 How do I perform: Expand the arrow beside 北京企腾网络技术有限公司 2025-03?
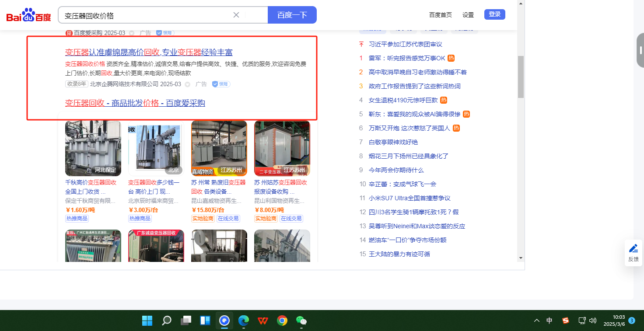click(188, 84)
